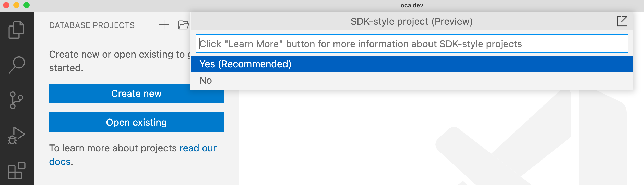This screenshot has width=644, height=185.
Task: Open the 'read our docs' link
Action: 198,148
